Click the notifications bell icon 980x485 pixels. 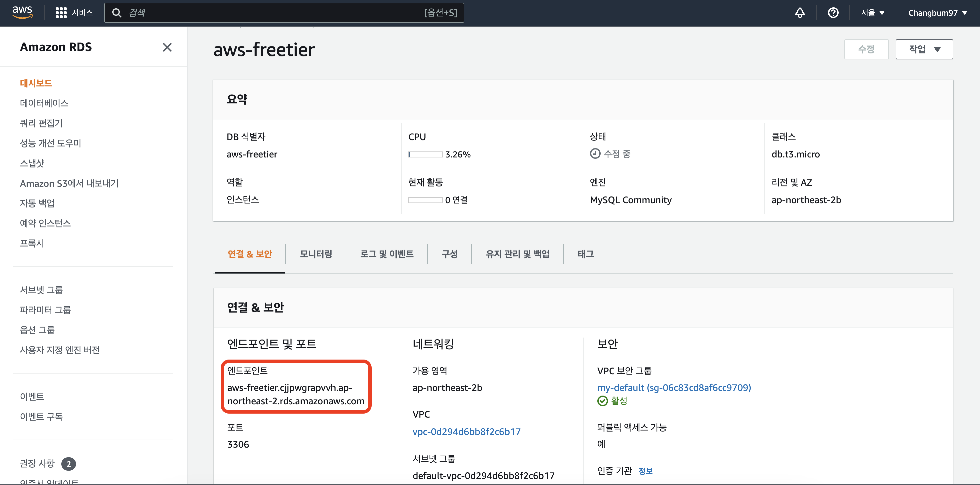click(800, 13)
